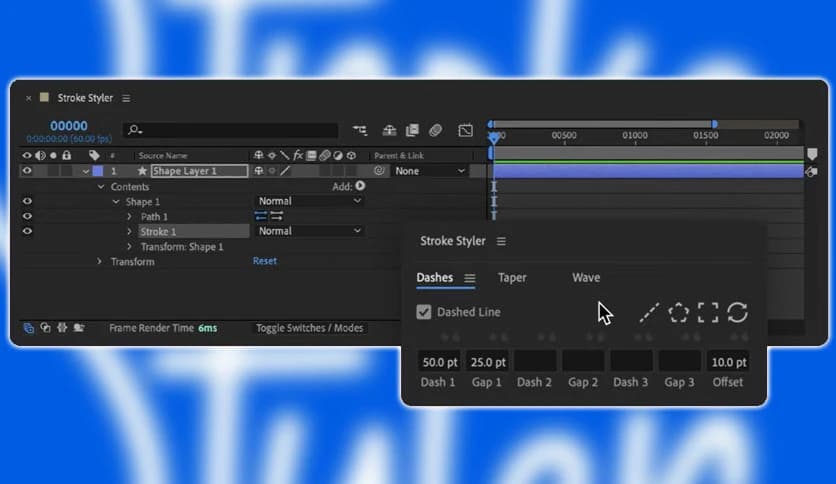This screenshot has width=836, height=484.
Task: Open Shape 1 Normal blend mode dropdown
Action: (x=309, y=201)
